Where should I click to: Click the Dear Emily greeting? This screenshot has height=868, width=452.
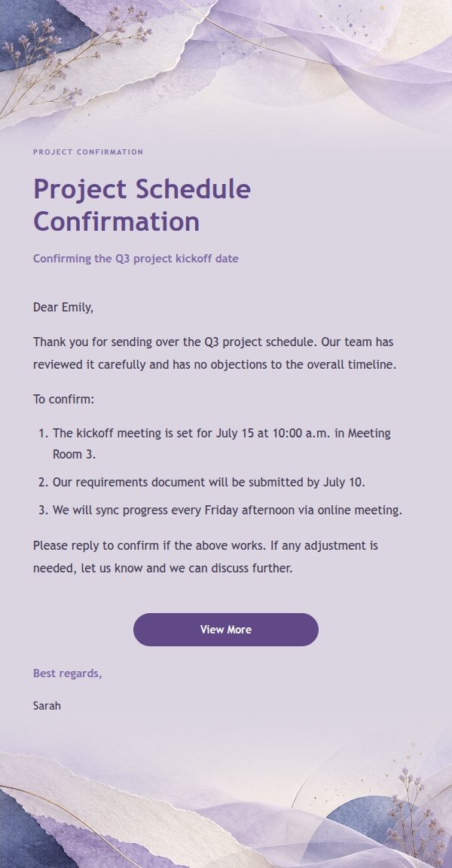click(x=63, y=307)
